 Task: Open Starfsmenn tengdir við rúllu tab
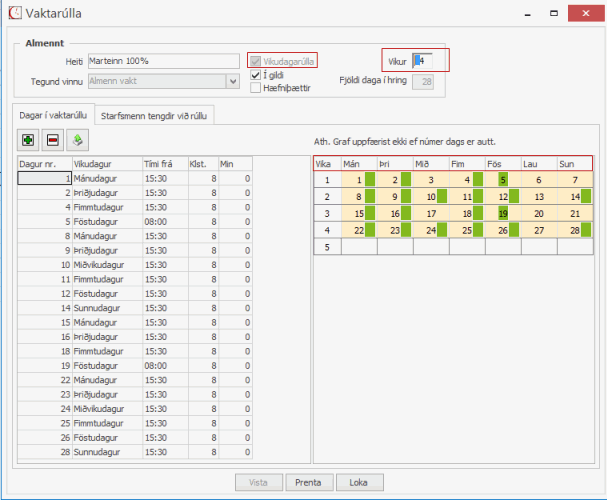pos(154,116)
